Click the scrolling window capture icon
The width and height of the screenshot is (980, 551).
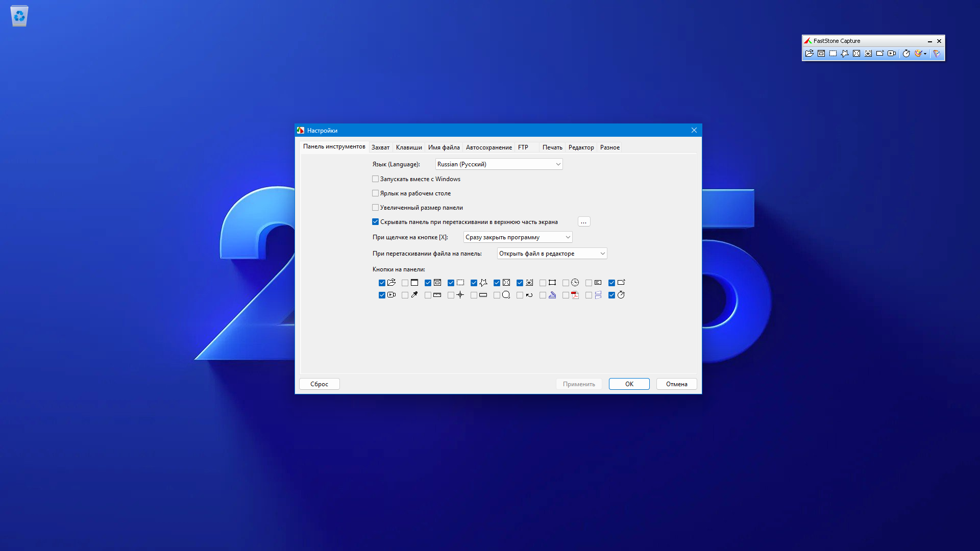(x=868, y=54)
